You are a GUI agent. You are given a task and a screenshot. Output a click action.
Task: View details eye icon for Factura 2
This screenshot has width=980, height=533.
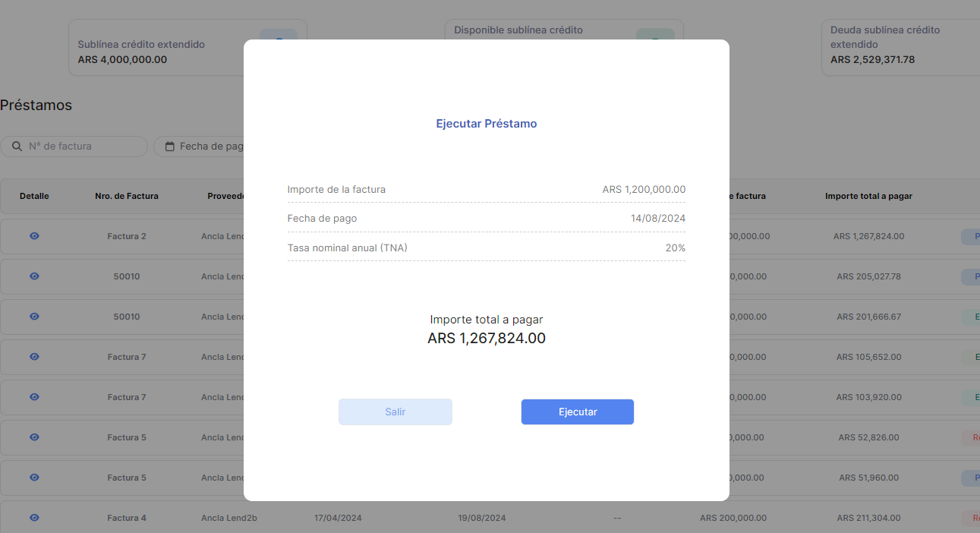(x=34, y=236)
